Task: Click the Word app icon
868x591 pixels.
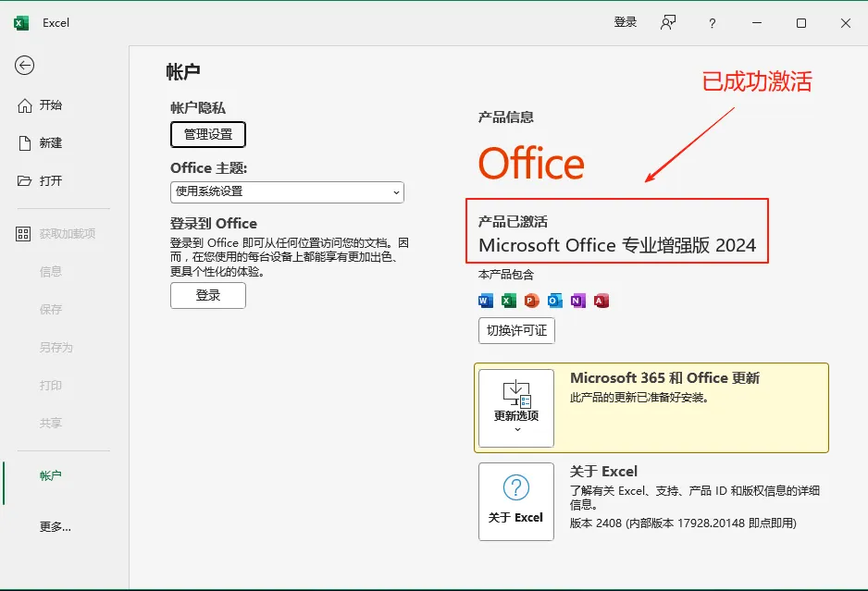Action: [486, 301]
